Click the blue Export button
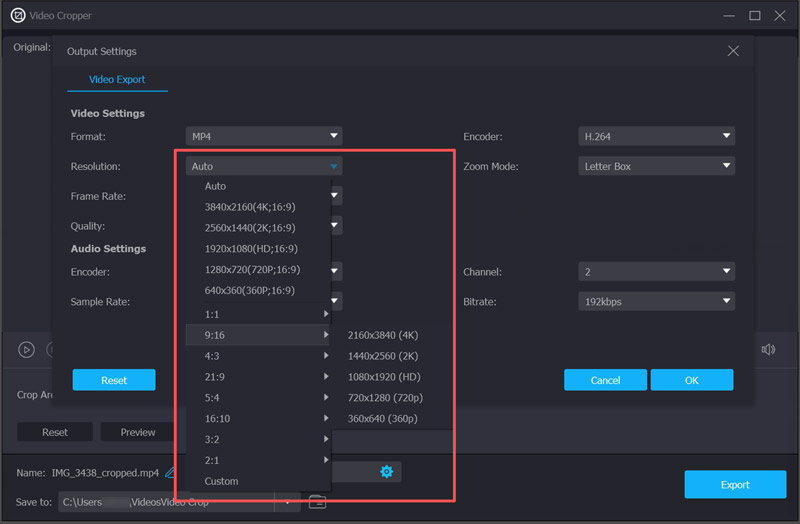Image resolution: width=800 pixels, height=524 pixels. (735, 484)
